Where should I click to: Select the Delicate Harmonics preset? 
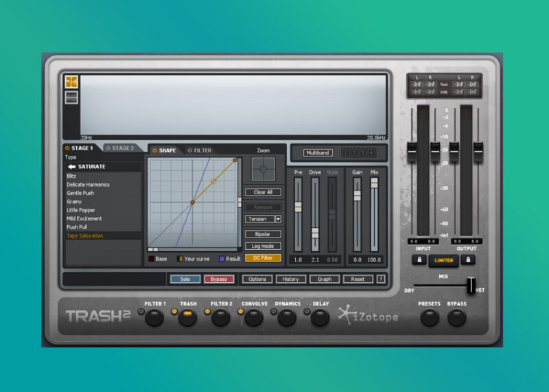(x=104, y=185)
